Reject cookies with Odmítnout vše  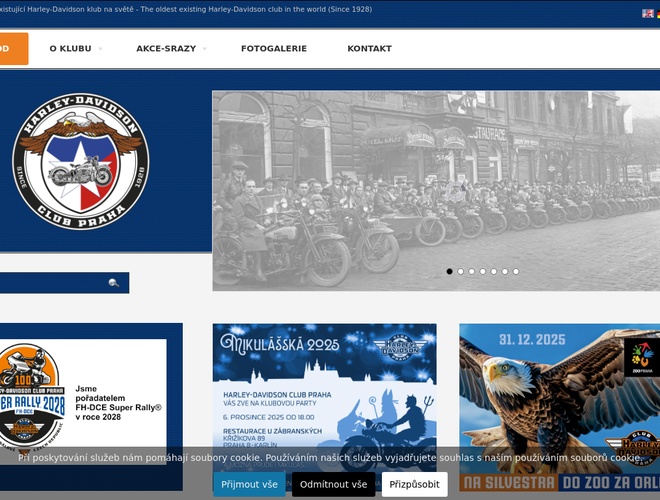click(333, 484)
